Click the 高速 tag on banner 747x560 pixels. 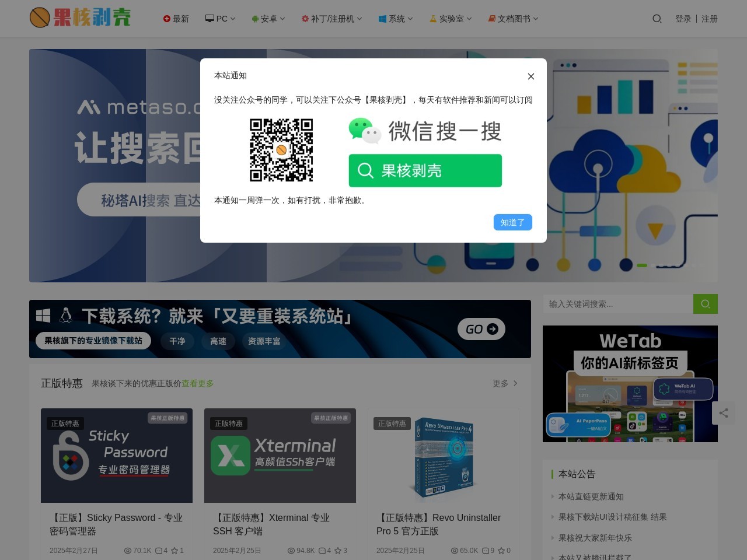click(x=218, y=341)
